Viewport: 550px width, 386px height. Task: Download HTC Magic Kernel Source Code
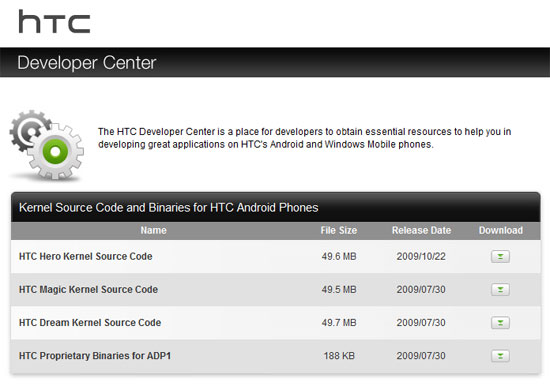(x=500, y=290)
